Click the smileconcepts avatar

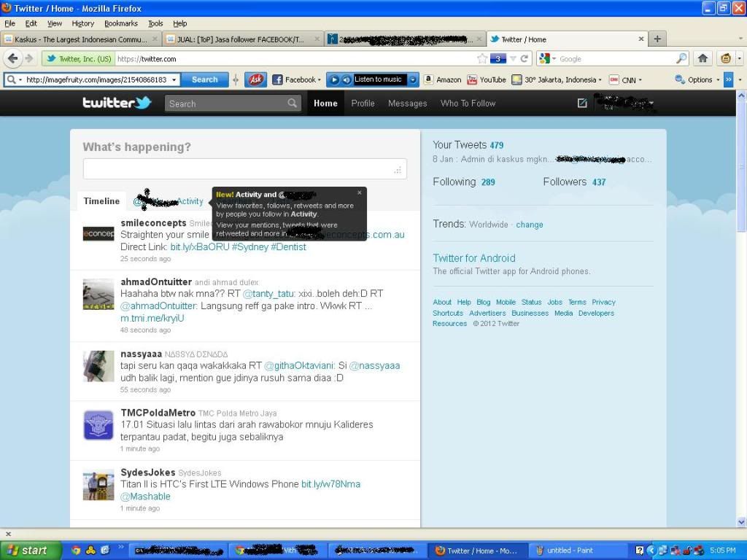(98, 233)
